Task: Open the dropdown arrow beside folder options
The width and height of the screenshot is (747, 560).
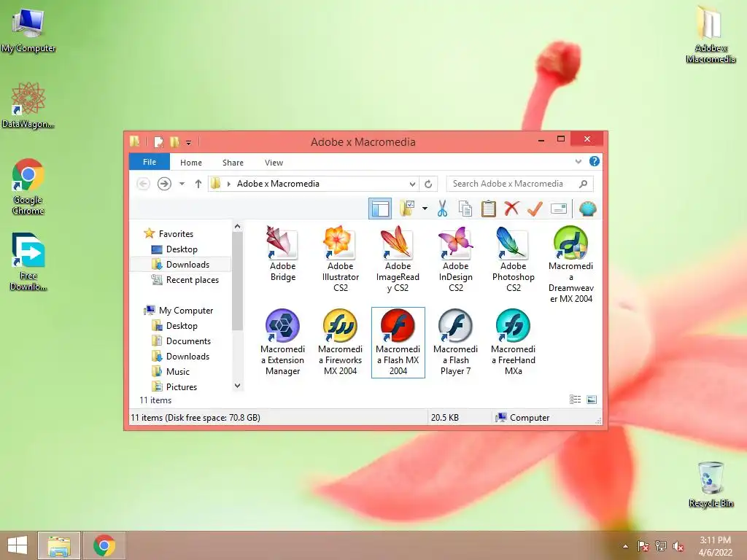Action: (425, 209)
